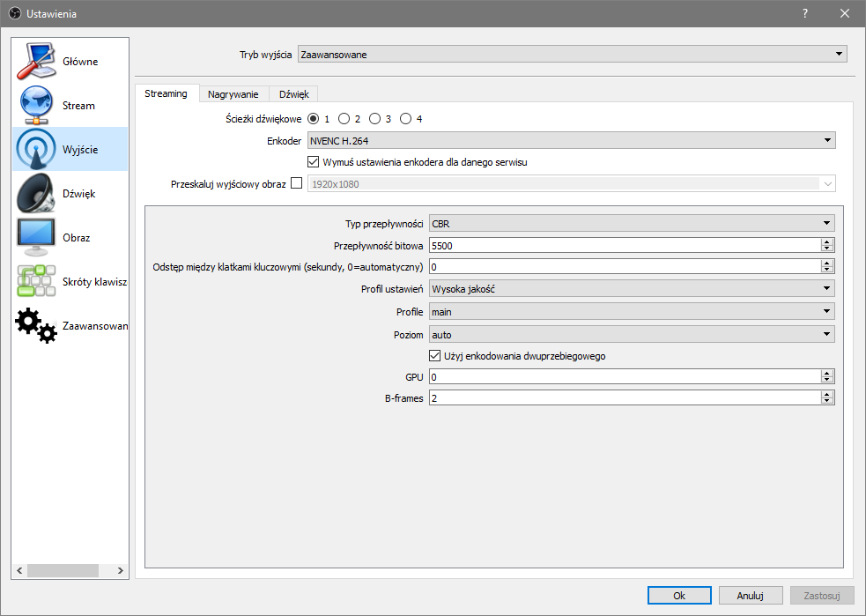The image size is (866, 616).
Task: Open the Stream globe icon
Action: pyautogui.click(x=36, y=105)
